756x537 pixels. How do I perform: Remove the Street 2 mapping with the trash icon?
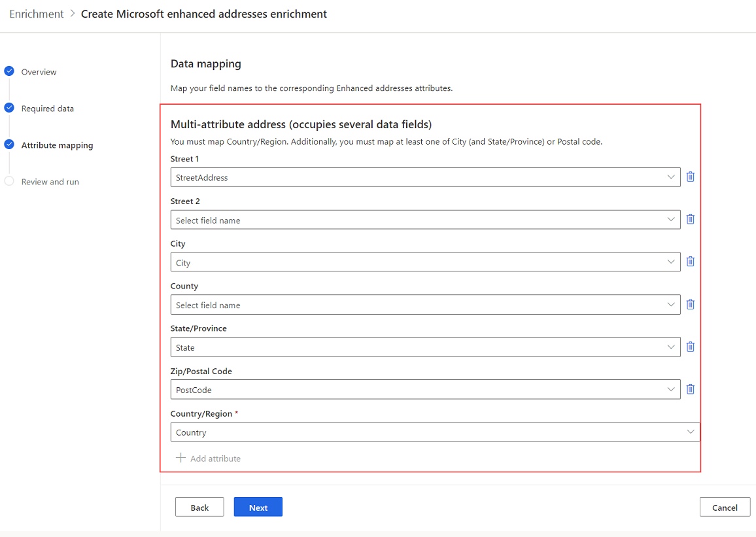690,219
